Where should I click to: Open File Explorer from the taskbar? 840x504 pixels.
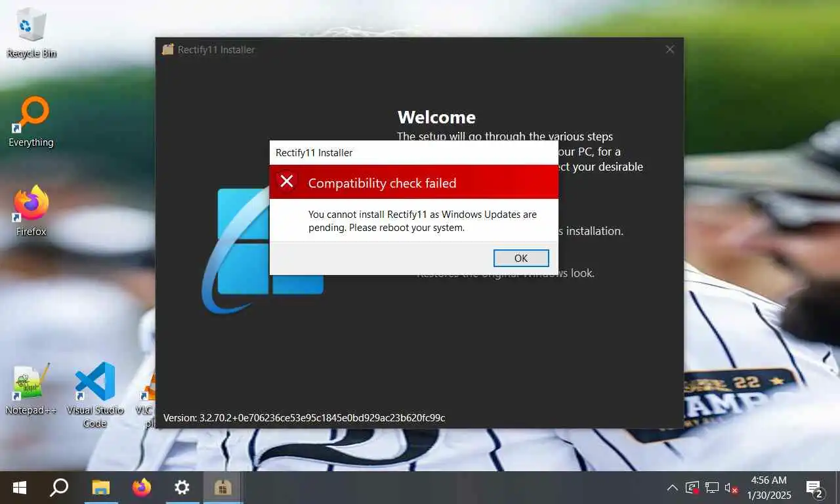click(x=100, y=488)
